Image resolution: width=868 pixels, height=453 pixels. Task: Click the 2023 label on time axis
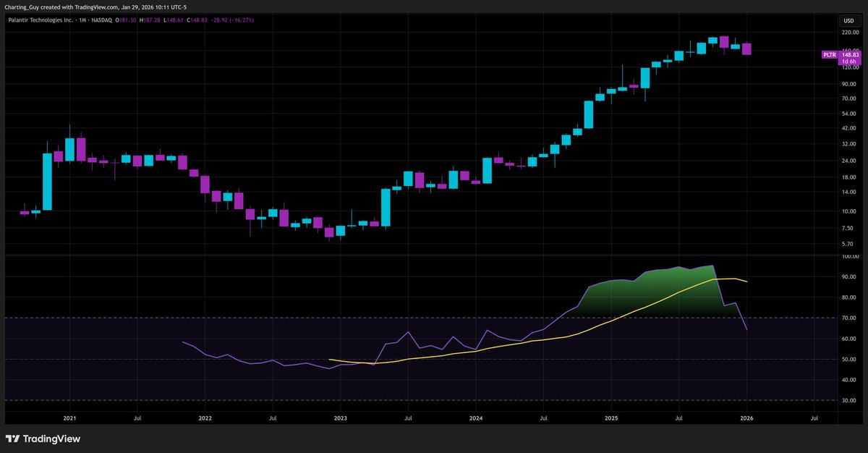tap(340, 418)
